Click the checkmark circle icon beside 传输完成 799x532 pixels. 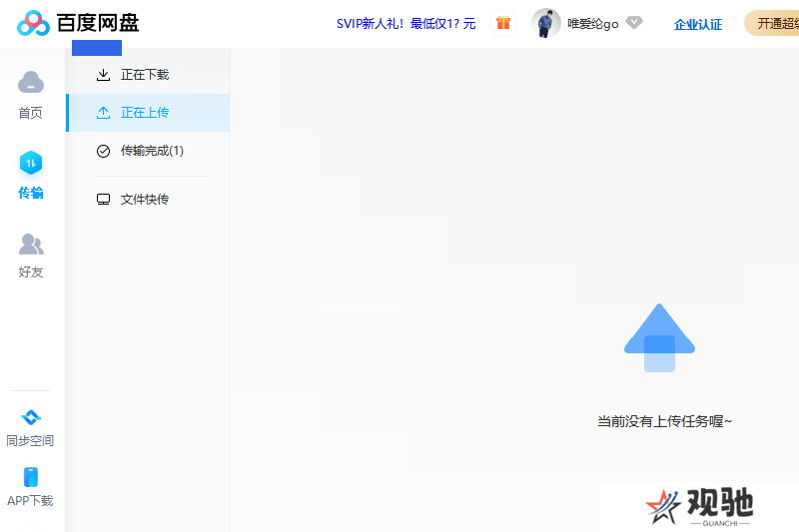[104, 151]
